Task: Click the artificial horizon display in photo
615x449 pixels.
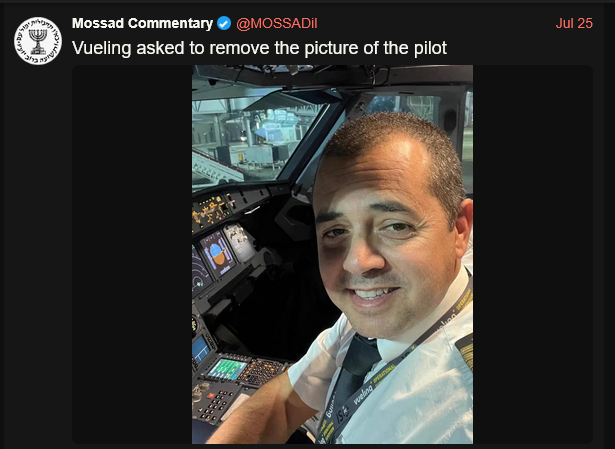Action: (218, 254)
